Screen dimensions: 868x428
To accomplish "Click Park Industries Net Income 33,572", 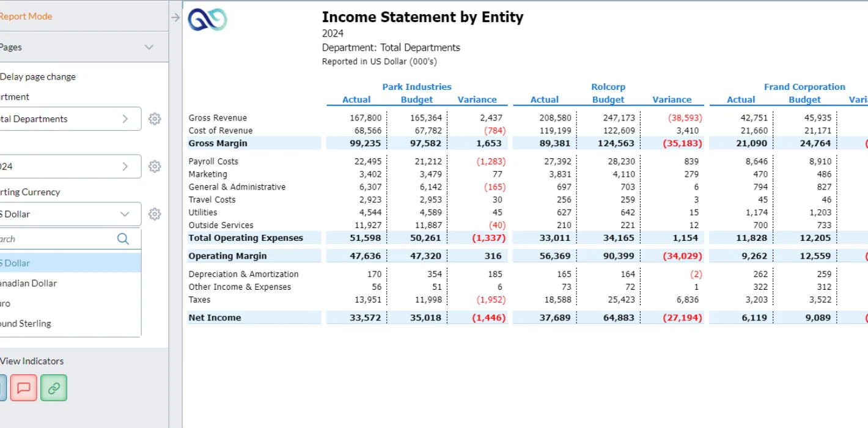I will [366, 317].
